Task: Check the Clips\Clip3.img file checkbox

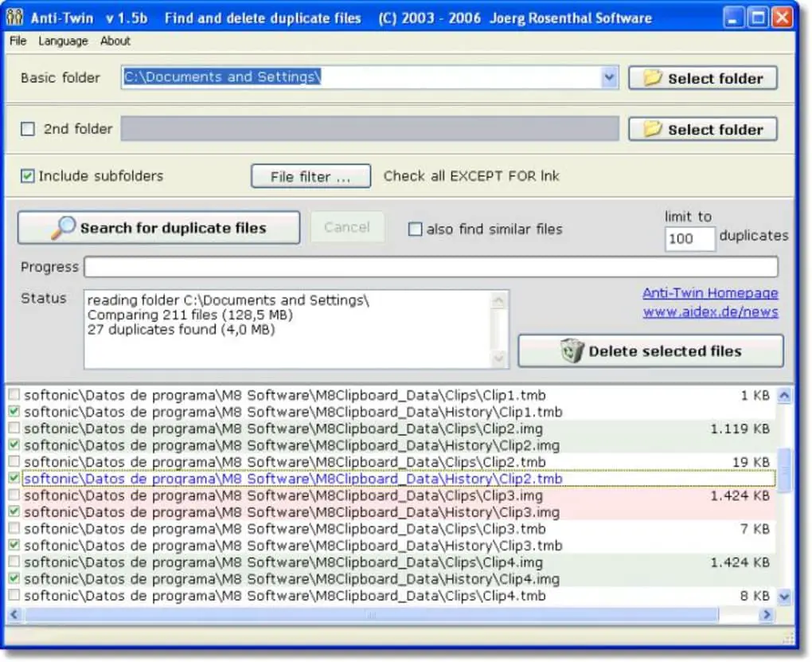Action: point(14,495)
